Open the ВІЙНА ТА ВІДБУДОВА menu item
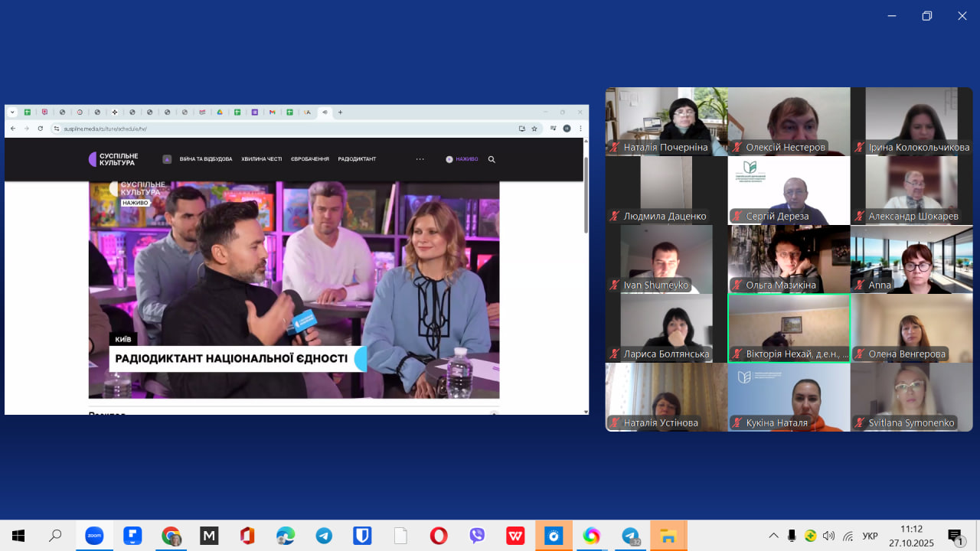Viewport: 980px width, 551px height. coord(205,159)
